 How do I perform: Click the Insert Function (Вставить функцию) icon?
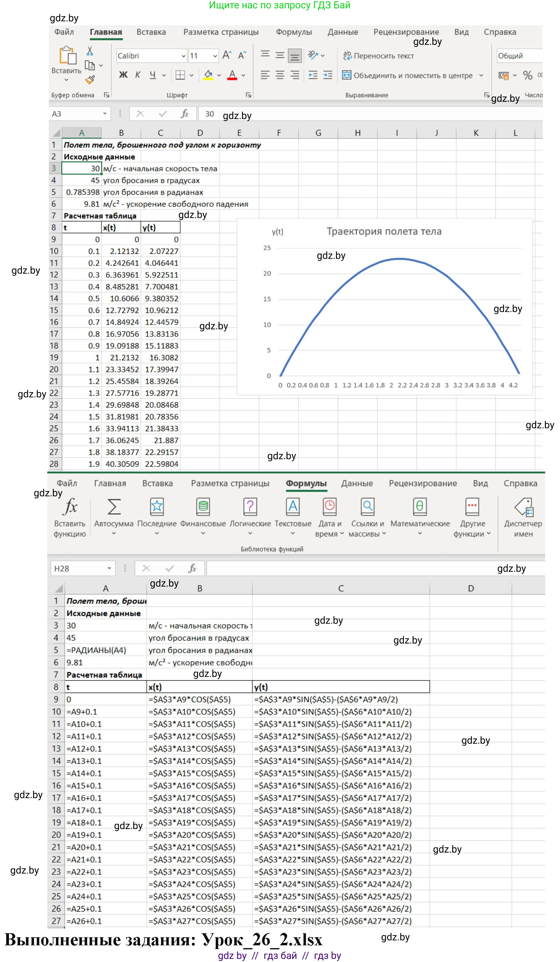coord(70,507)
